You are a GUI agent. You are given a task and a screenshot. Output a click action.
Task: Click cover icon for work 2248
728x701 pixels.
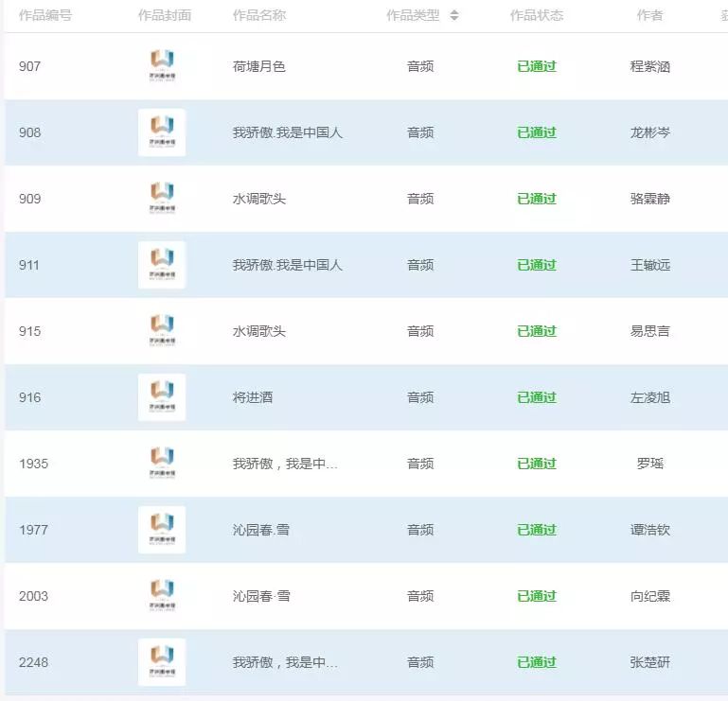(x=162, y=662)
